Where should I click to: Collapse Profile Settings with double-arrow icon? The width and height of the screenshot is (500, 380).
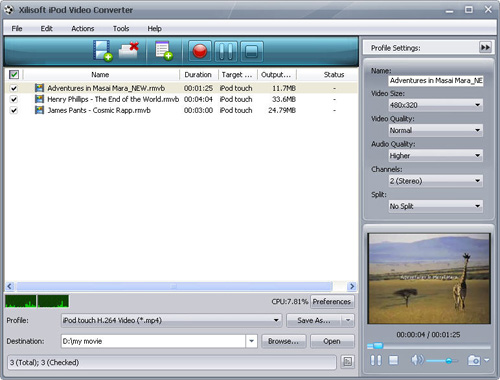coord(485,47)
